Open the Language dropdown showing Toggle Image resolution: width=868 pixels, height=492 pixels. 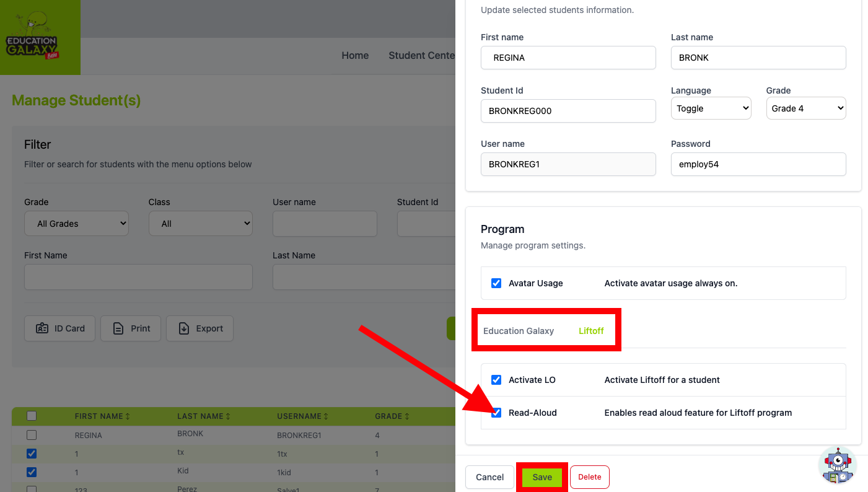[x=711, y=108]
